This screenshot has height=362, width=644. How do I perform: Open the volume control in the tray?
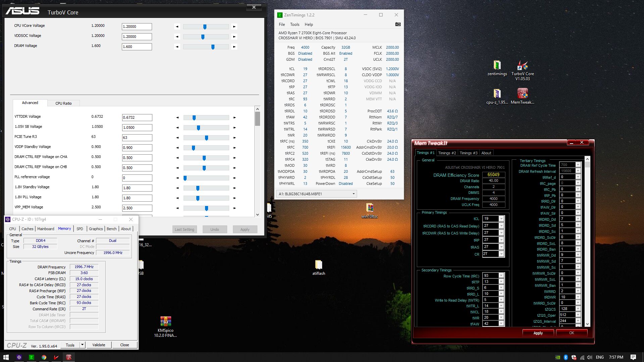(590, 357)
